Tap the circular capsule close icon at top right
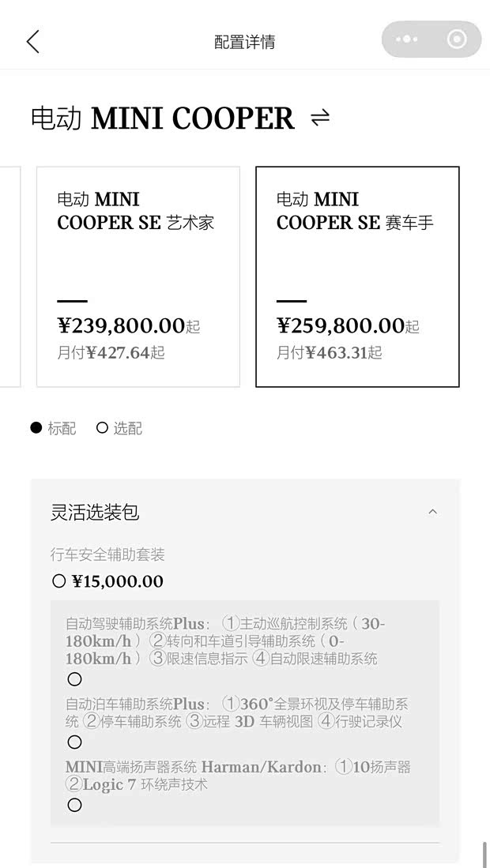Image resolution: width=490 pixels, height=868 pixels. click(x=454, y=39)
